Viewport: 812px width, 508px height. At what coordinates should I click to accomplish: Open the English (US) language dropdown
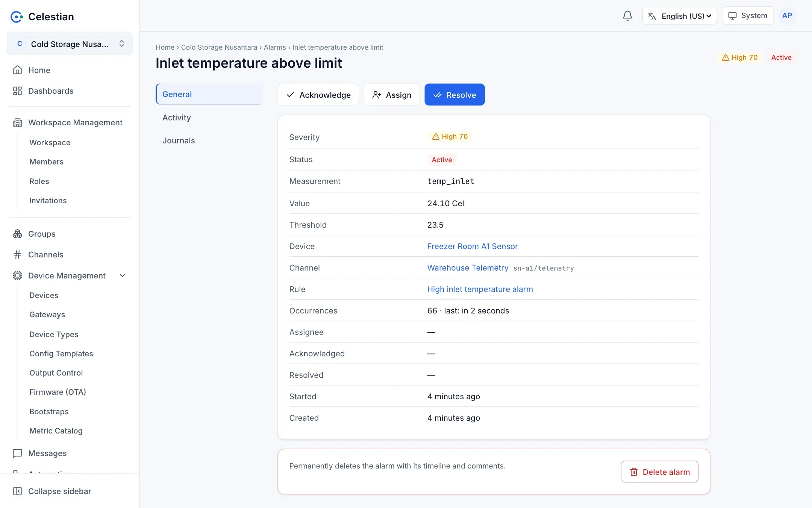pyautogui.click(x=680, y=16)
